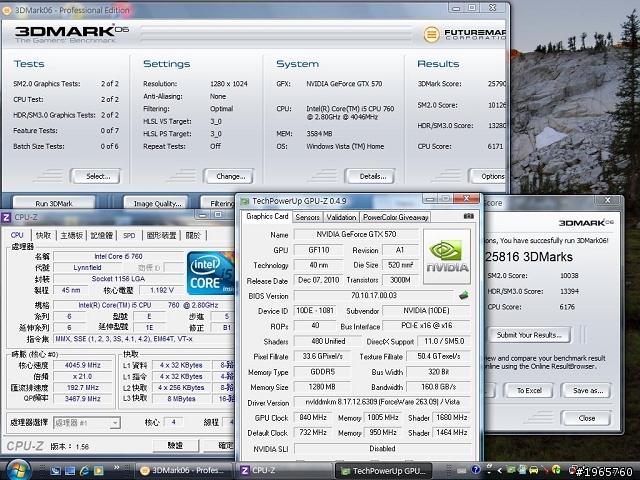Open Windows Media Player quick launch icon
Image resolution: width=640 pixels, height=480 pixels.
click(x=98, y=471)
